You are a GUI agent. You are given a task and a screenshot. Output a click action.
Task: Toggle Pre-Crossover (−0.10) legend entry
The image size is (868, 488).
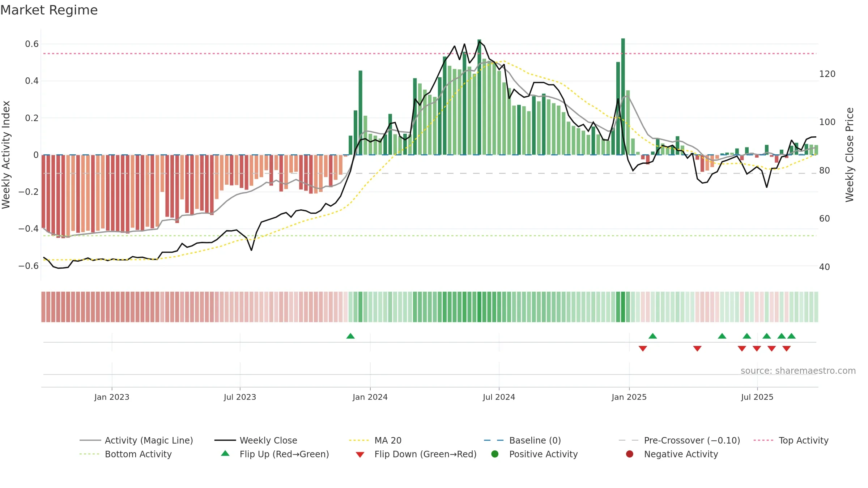click(679, 440)
